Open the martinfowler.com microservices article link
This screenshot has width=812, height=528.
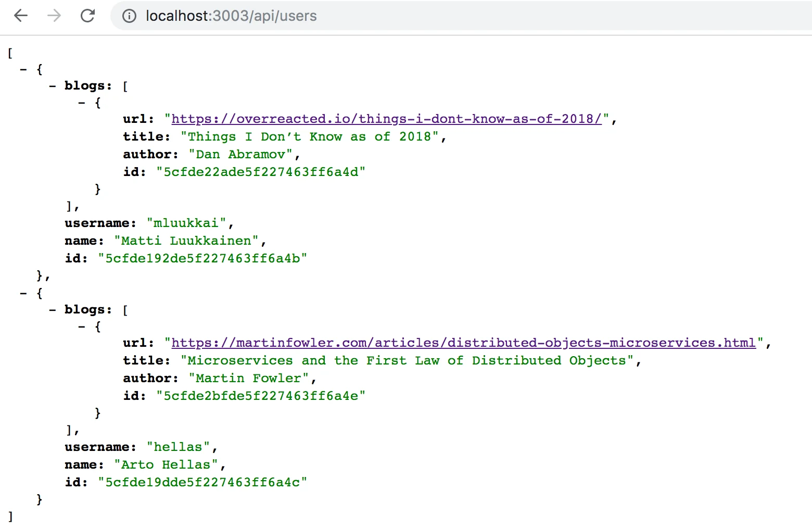pyautogui.click(x=464, y=343)
